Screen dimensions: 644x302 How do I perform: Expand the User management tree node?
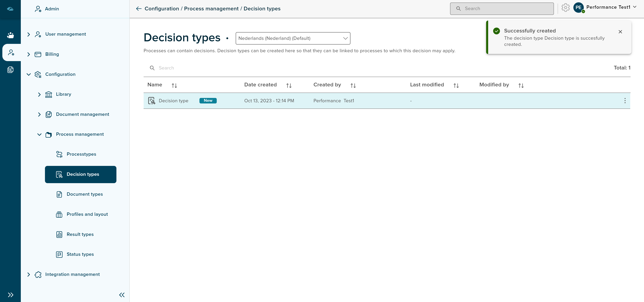click(x=29, y=34)
